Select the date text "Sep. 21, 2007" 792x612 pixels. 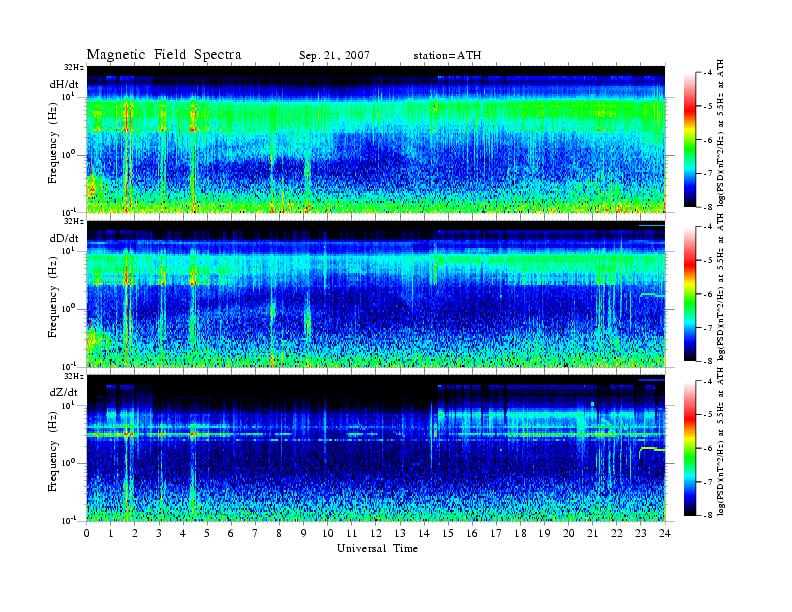[x=334, y=56]
